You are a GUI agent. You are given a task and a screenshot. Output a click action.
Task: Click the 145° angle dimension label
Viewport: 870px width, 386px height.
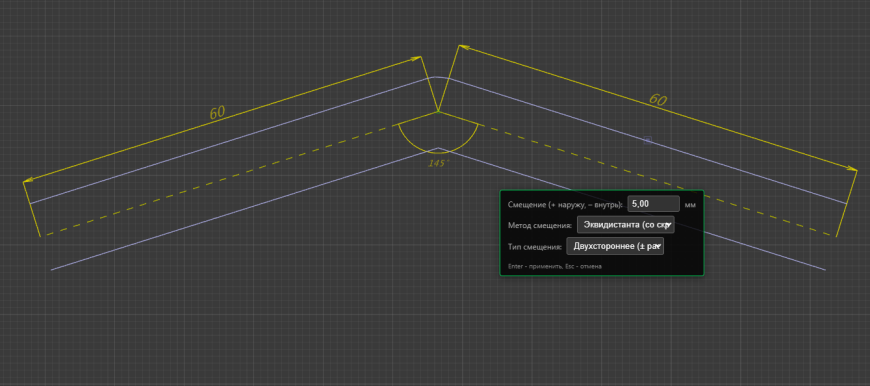click(x=437, y=164)
